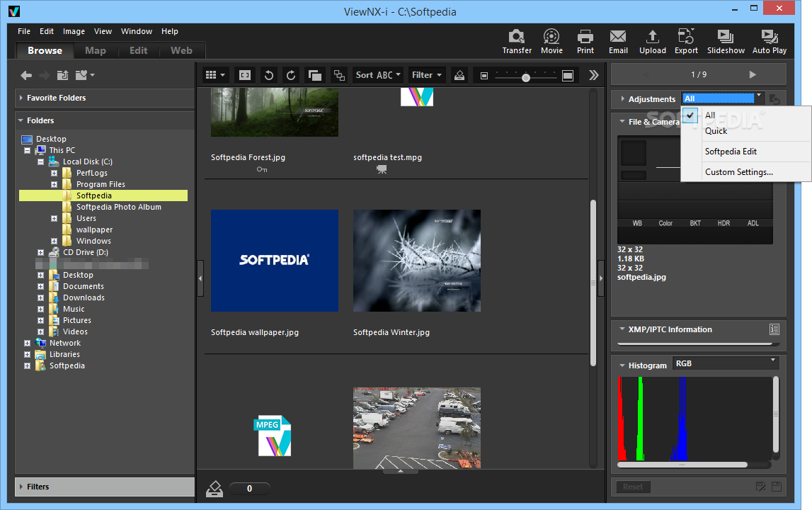Expand toolbar with double chevron
Screen dimensions: 812x510
click(x=594, y=75)
